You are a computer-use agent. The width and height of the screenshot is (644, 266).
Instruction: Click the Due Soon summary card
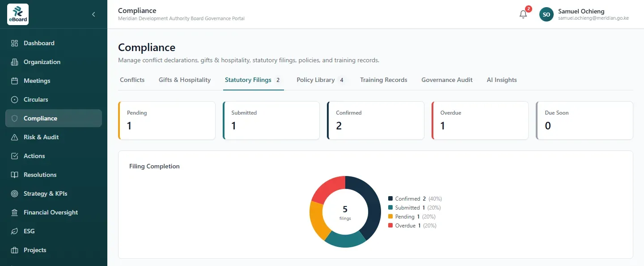(585, 120)
